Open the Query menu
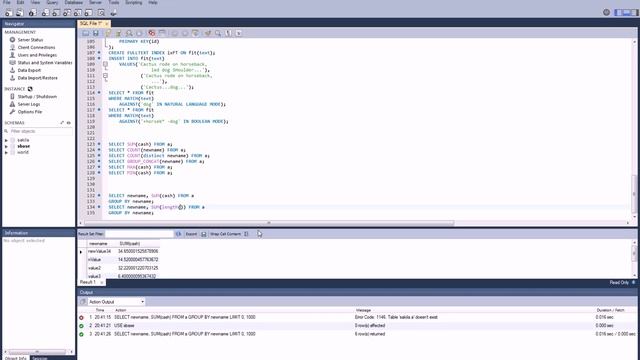The height and width of the screenshot is (360, 640). [52, 2]
